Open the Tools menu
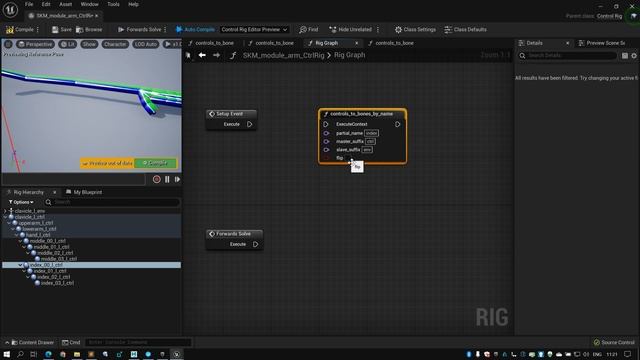The image size is (640, 360). [113, 4]
